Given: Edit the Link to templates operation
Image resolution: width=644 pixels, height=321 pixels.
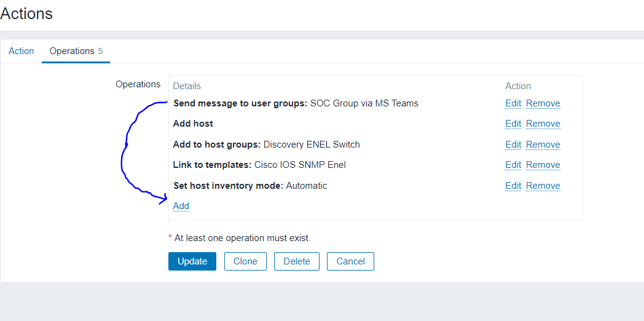Looking at the screenshot, I should (513, 165).
